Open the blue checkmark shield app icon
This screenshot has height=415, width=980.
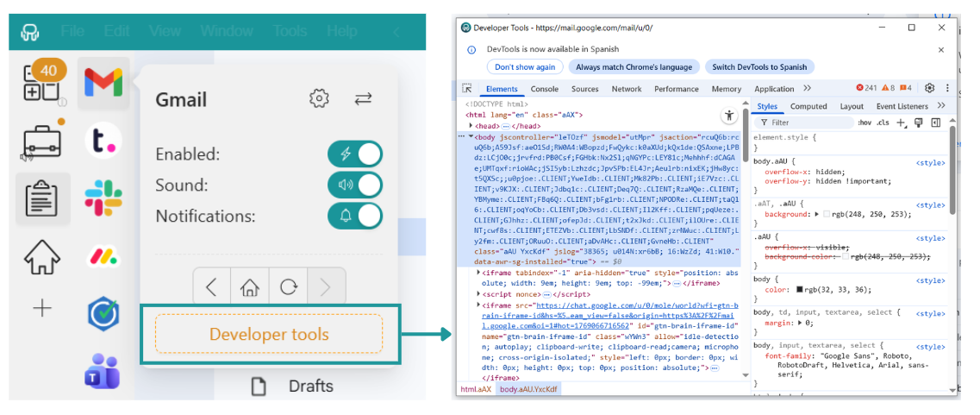103,313
